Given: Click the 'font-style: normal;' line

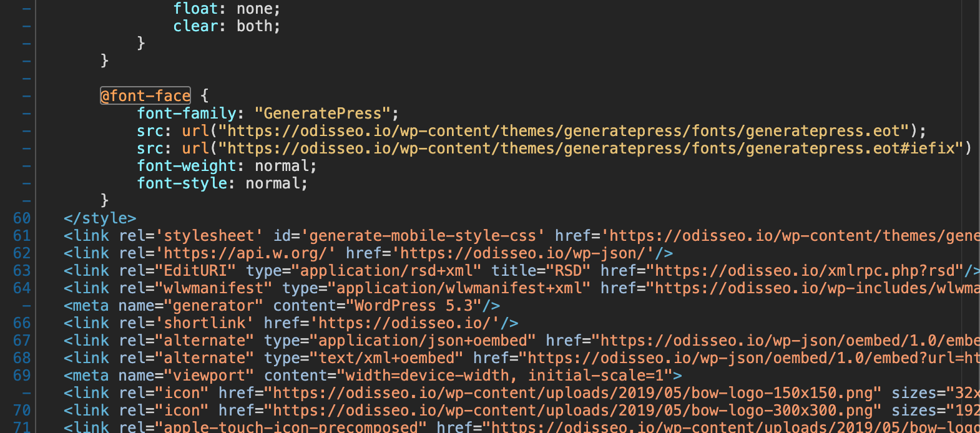Looking at the screenshot, I should 223,183.
